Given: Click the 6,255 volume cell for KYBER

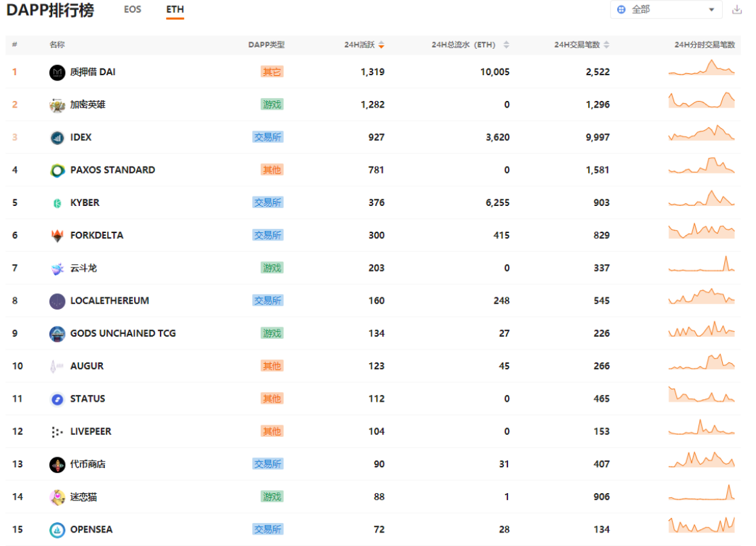Looking at the screenshot, I should (498, 203).
